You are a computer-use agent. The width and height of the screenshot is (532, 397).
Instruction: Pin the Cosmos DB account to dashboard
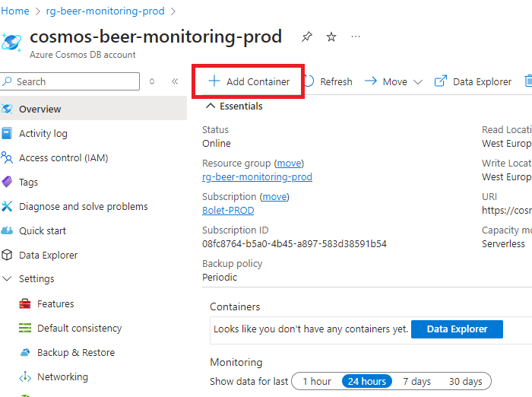[307, 37]
